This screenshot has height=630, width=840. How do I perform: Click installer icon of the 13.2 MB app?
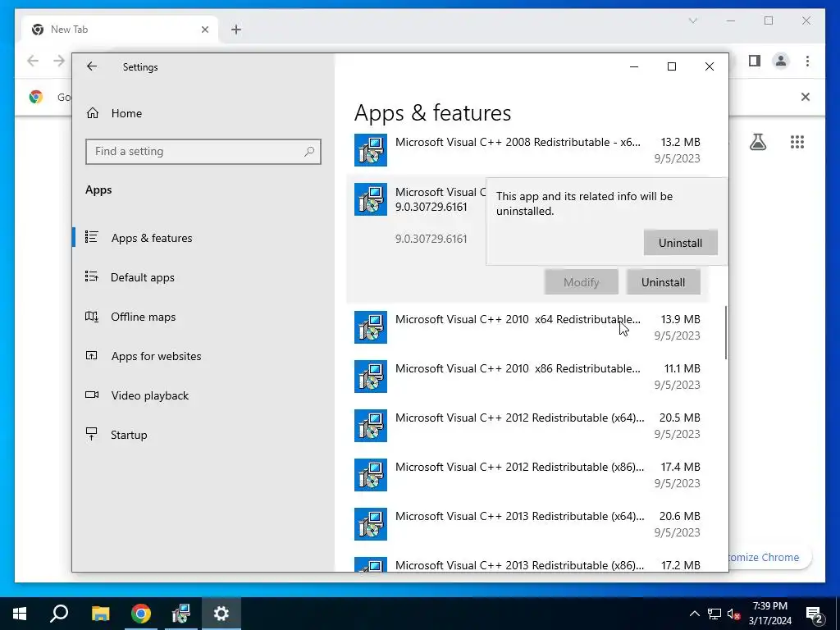[371, 150]
